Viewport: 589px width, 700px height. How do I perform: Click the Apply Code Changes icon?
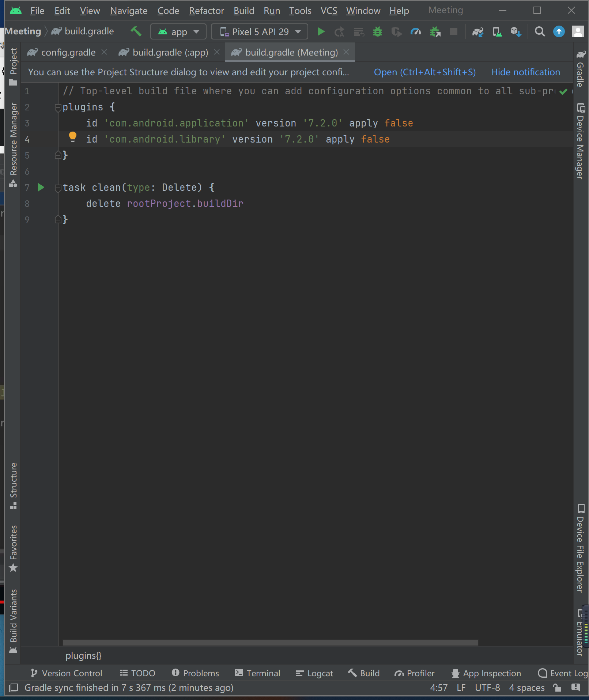pyautogui.click(x=359, y=32)
